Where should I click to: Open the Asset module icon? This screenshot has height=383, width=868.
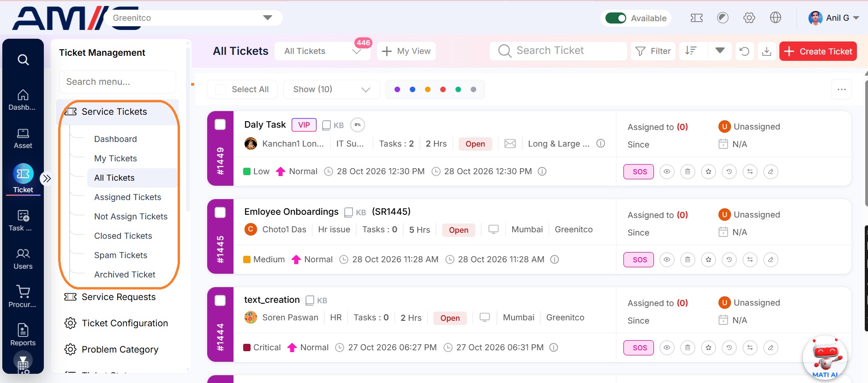click(23, 138)
